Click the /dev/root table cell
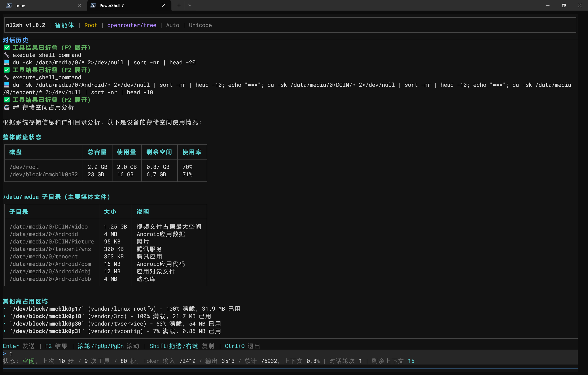 click(24, 167)
